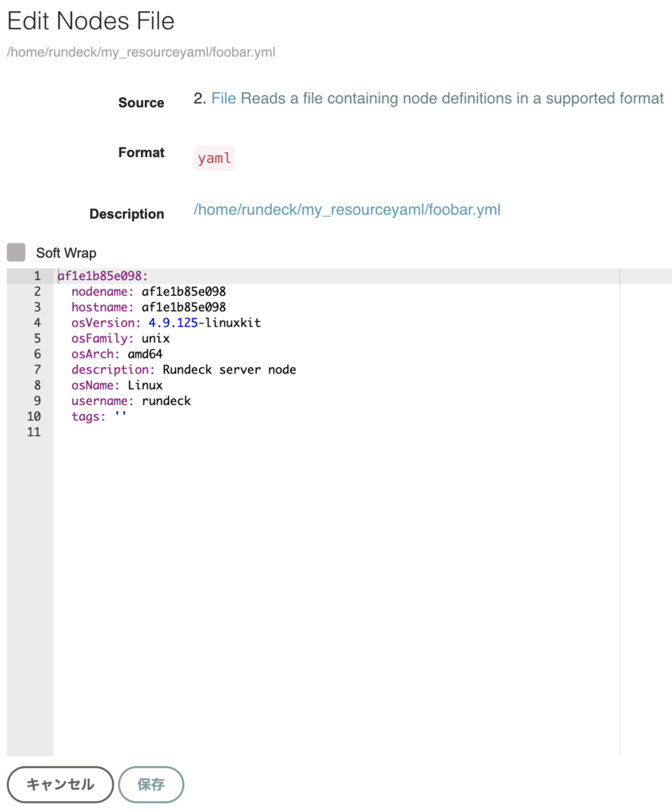This screenshot has width=672, height=812.
Task: Click the 'hostname: af1e1b85e098' line
Action: 149,307
